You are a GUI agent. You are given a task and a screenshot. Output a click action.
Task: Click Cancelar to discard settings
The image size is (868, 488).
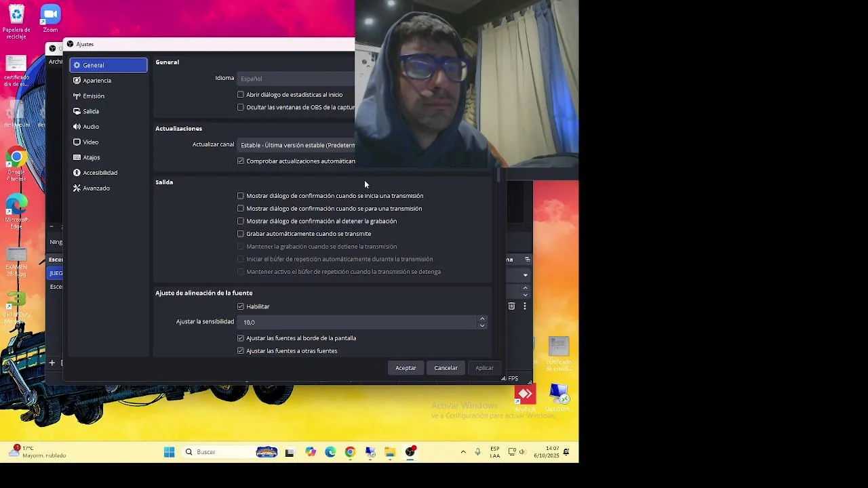point(446,368)
